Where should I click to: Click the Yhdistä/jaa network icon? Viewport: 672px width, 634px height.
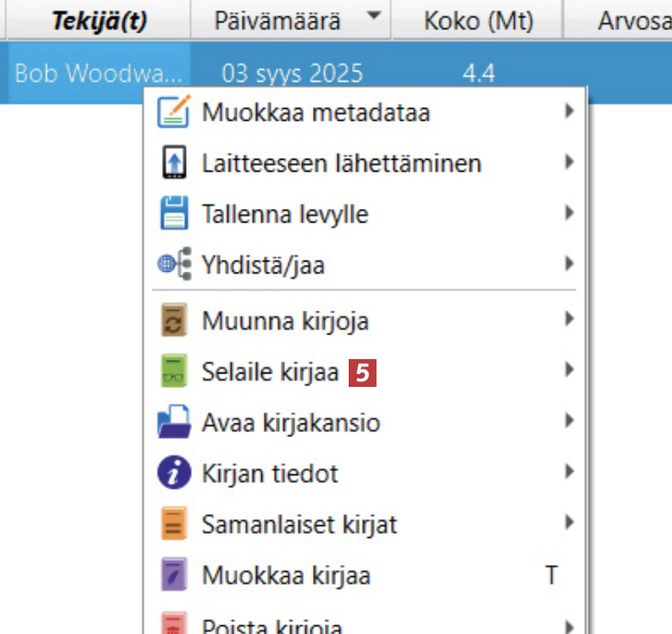[175, 264]
